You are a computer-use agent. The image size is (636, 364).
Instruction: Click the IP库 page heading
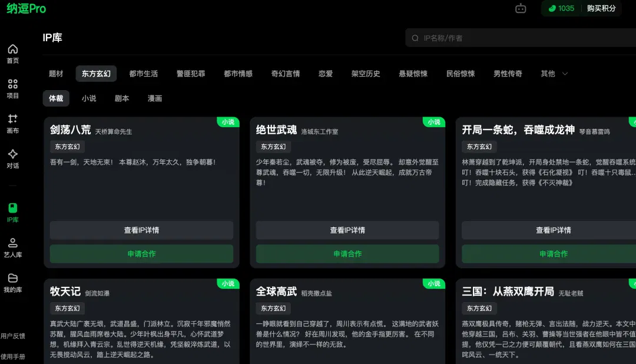click(52, 38)
